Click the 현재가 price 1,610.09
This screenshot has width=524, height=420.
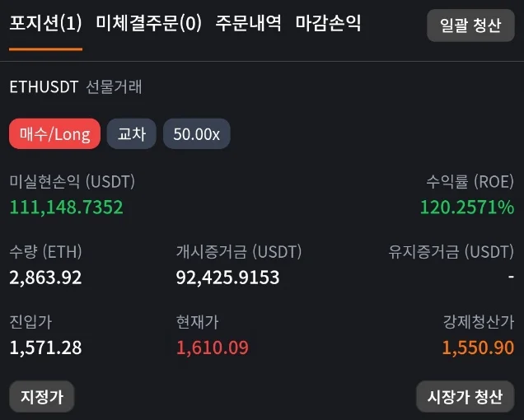[212, 348]
